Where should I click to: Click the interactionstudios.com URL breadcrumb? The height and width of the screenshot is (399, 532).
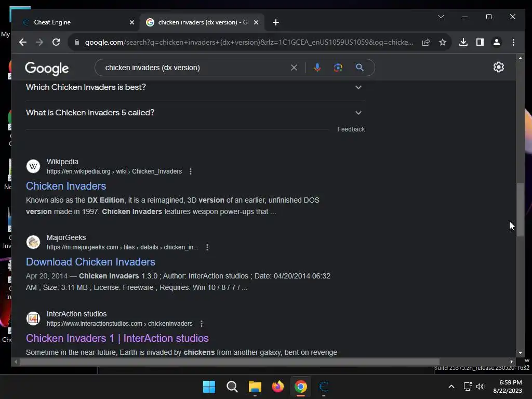pos(120,324)
